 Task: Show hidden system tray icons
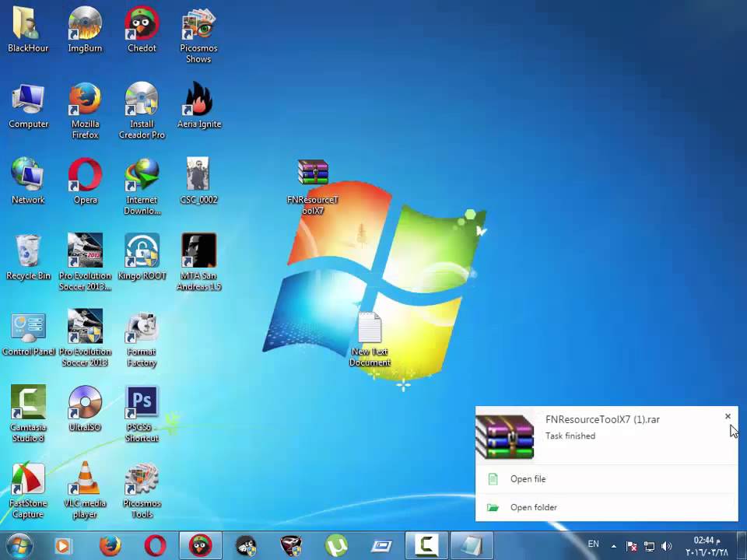pyautogui.click(x=614, y=546)
